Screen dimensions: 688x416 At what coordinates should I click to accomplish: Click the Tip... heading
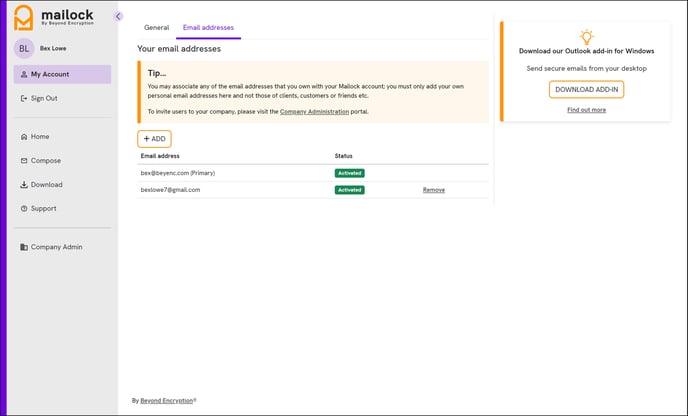[157, 73]
